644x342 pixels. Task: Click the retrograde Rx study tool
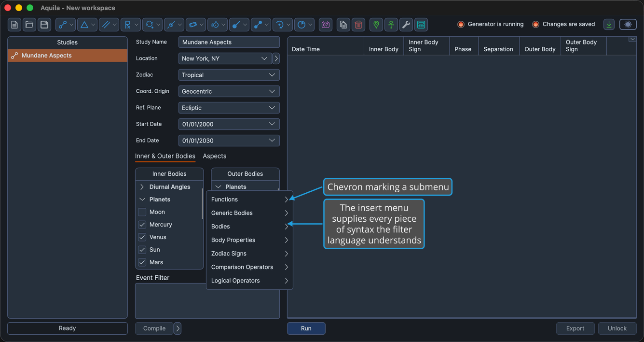click(130, 25)
